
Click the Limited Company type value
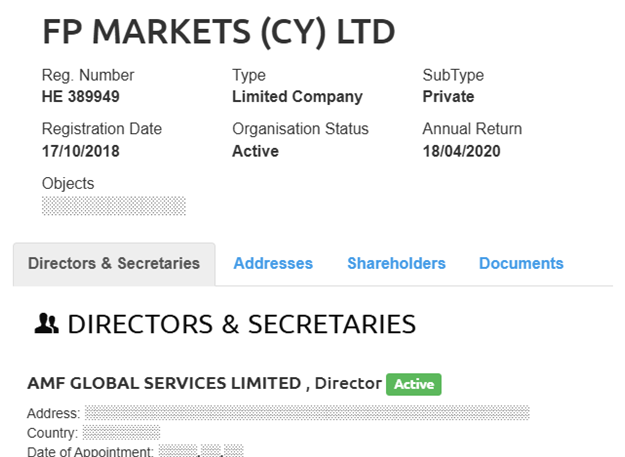(x=297, y=97)
